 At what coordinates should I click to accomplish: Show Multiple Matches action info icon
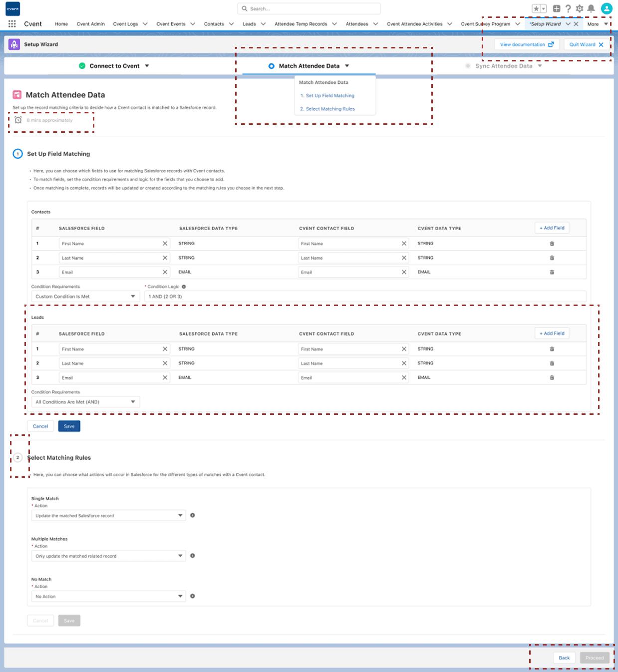point(193,556)
